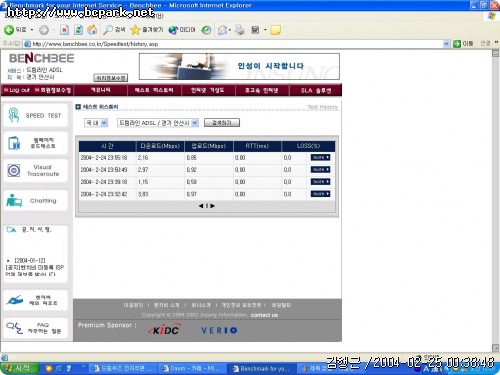
Task: Open the FAQ sidebar item
Action: pos(35,328)
